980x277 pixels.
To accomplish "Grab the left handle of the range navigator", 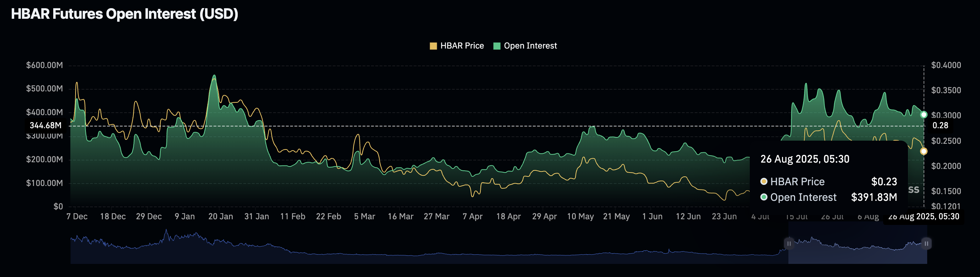I will (789, 243).
